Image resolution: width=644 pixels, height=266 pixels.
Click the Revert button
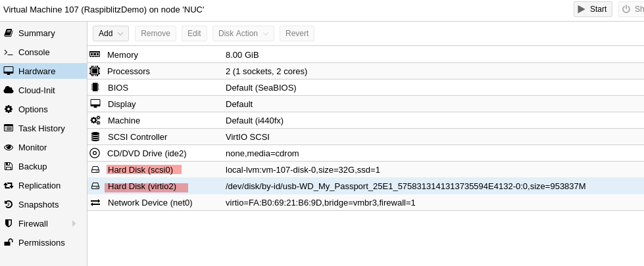297,33
